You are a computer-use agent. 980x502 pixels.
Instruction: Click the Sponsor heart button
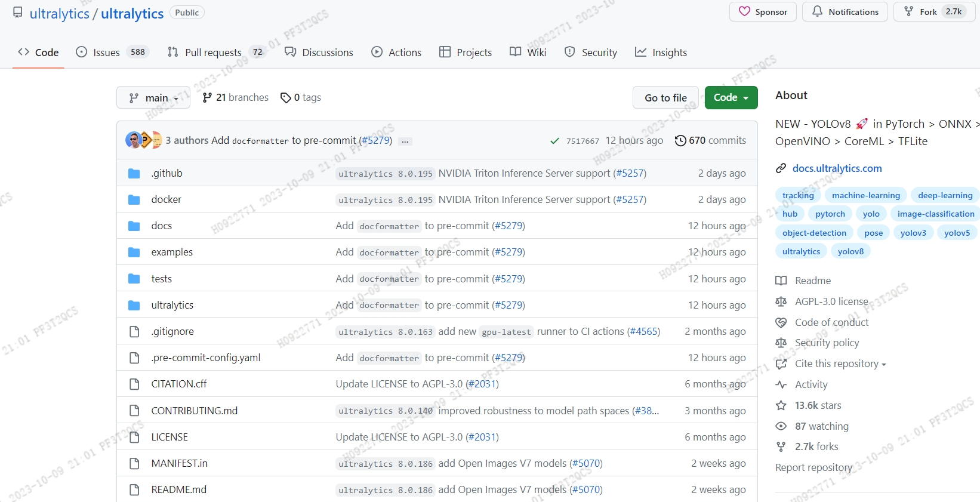763,12
